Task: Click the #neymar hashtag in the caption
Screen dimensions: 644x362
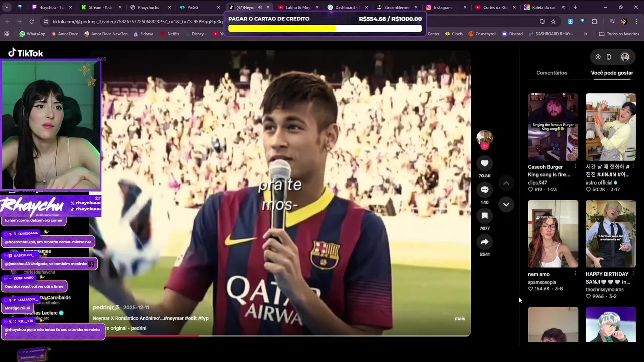Action: coord(174,318)
